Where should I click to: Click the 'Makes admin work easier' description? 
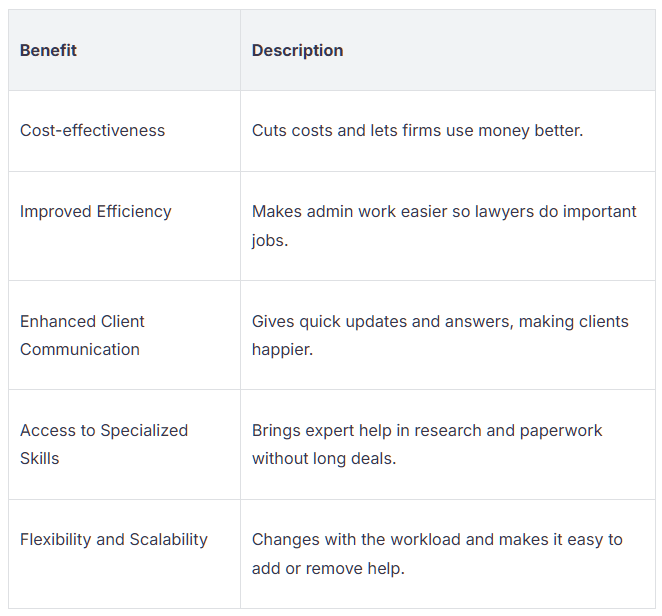tap(444, 226)
